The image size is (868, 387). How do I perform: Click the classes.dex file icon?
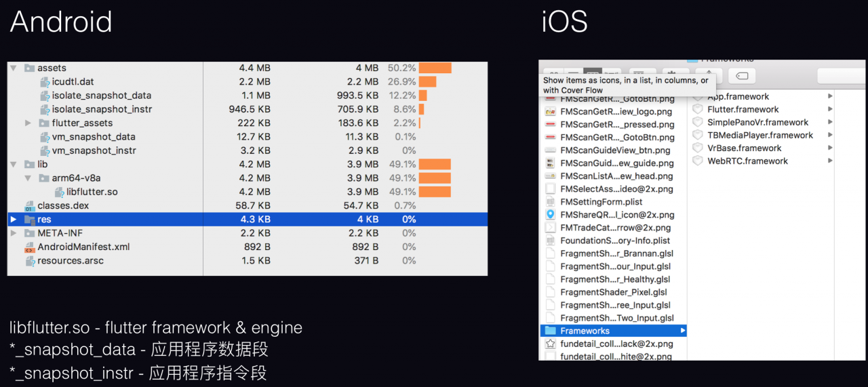[x=29, y=205]
